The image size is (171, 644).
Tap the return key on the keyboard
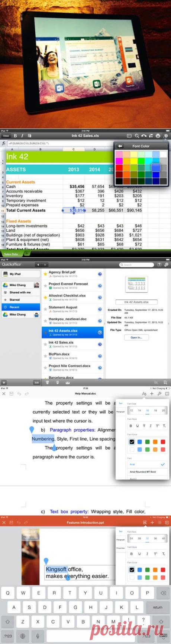[x=157, y=607]
